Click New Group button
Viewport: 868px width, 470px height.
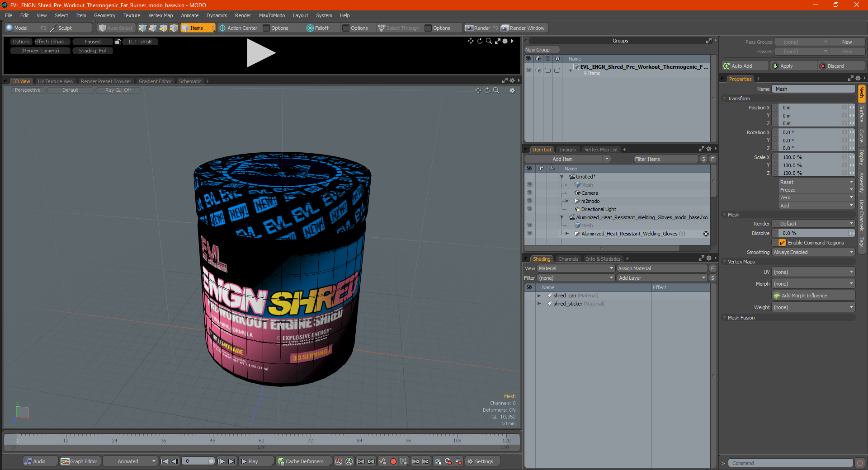[x=542, y=50]
